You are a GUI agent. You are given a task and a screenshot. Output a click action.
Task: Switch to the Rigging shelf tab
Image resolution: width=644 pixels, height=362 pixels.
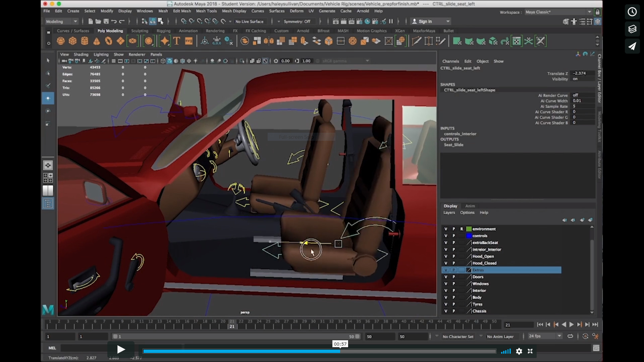point(164,31)
